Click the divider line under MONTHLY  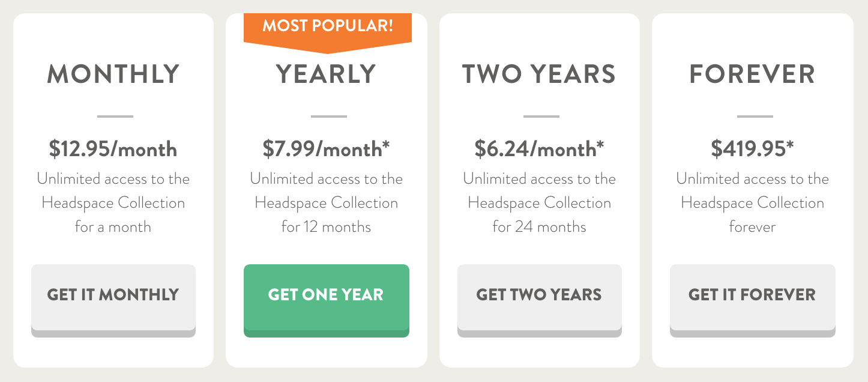[115, 116]
